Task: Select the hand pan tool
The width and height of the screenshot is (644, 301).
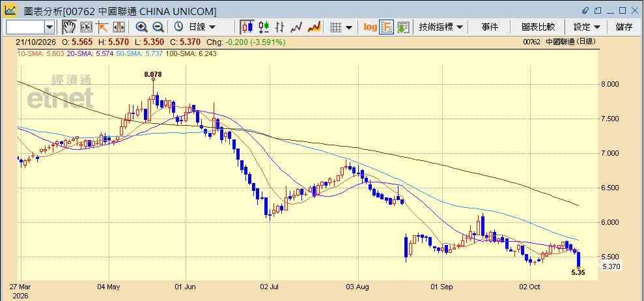Action: pyautogui.click(x=69, y=27)
